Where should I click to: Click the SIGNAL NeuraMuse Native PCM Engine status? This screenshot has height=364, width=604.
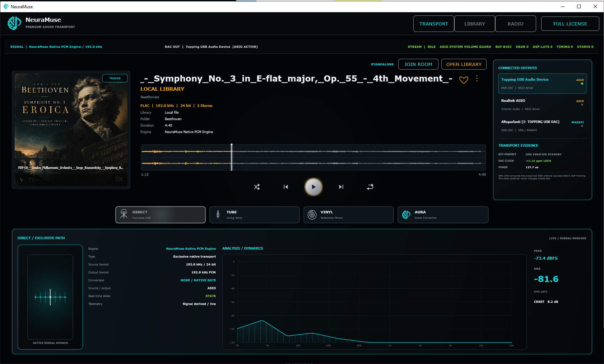pyautogui.click(x=56, y=47)
